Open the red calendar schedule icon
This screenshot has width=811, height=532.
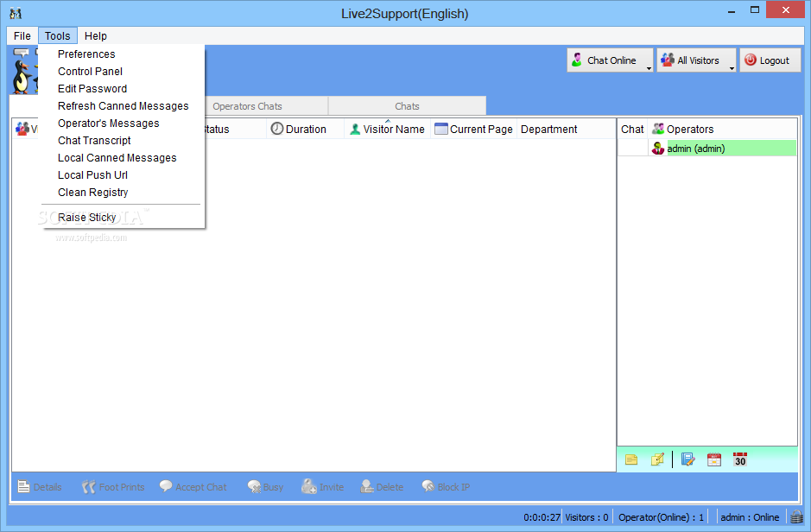click(713, 459)
